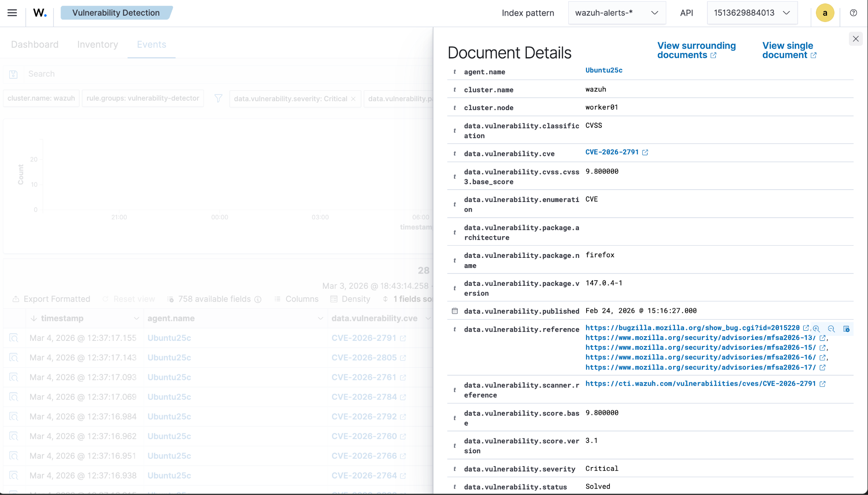868x495 pixels.
Task: Open the cti.wazuh.com scanner reference link
Action: [700, 384]
